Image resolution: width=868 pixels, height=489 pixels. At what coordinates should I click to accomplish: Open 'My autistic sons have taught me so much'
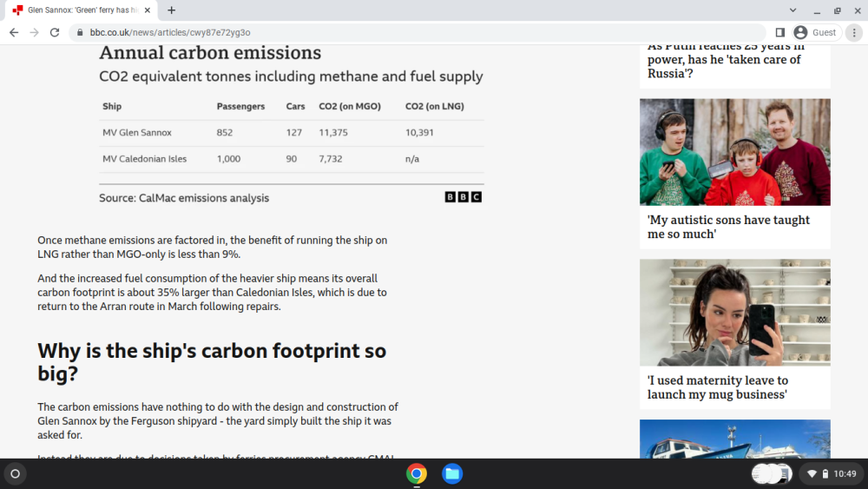tap(728, 227)
